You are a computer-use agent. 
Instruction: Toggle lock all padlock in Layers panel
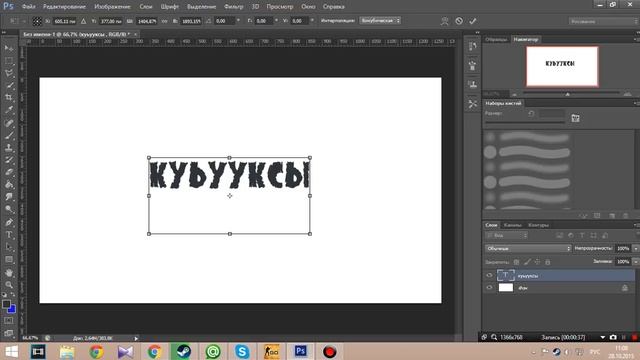tap(548, 262)
